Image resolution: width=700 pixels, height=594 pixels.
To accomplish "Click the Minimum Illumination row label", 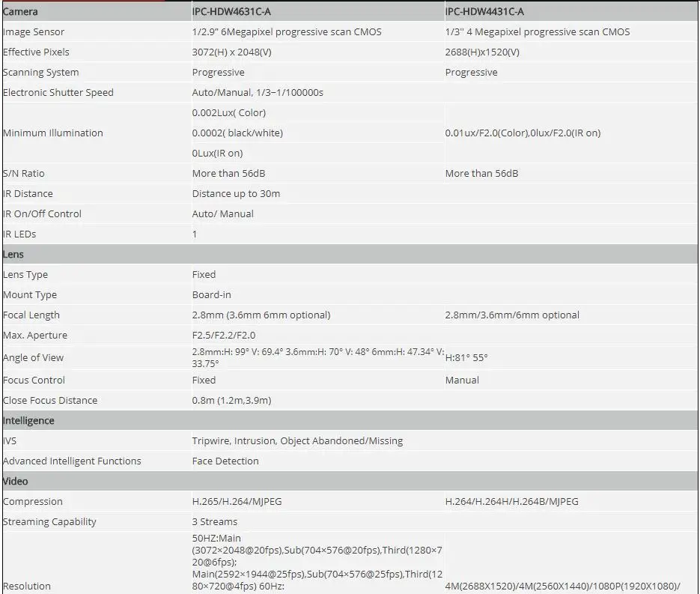I will tap(52, 133).
